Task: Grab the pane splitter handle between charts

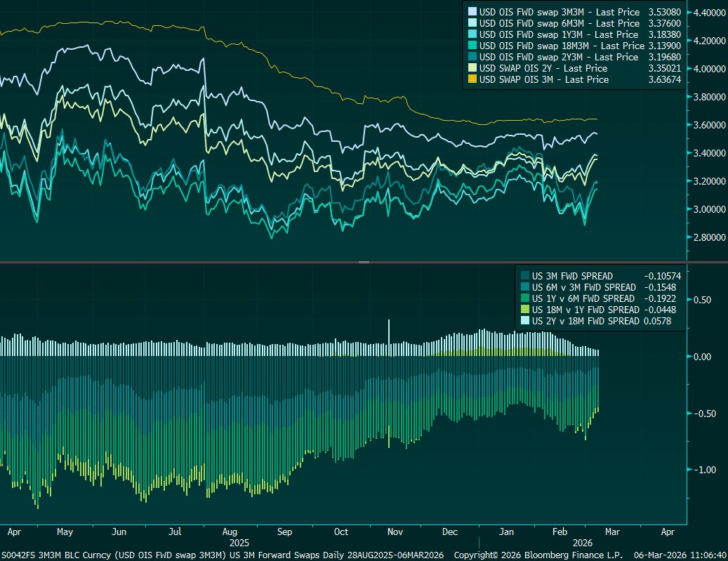Action: 364,263
